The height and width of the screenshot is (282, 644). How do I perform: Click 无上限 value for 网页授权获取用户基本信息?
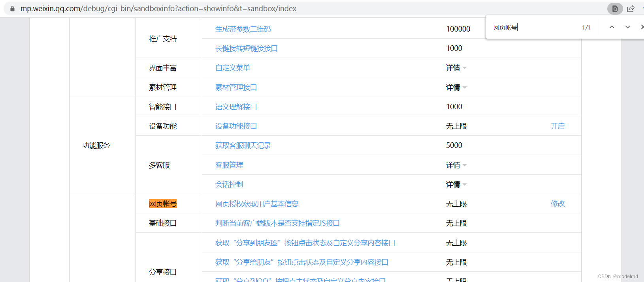click(x=456, y=204)
